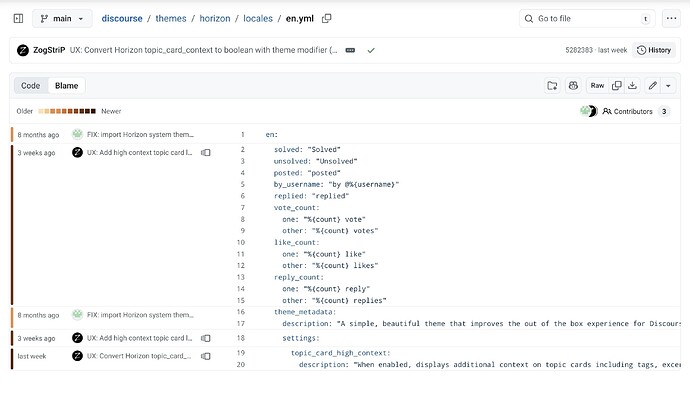Click the 'solved: "Solved"' code line
Screen dimensions: 690x393
(x=307, y=150)
